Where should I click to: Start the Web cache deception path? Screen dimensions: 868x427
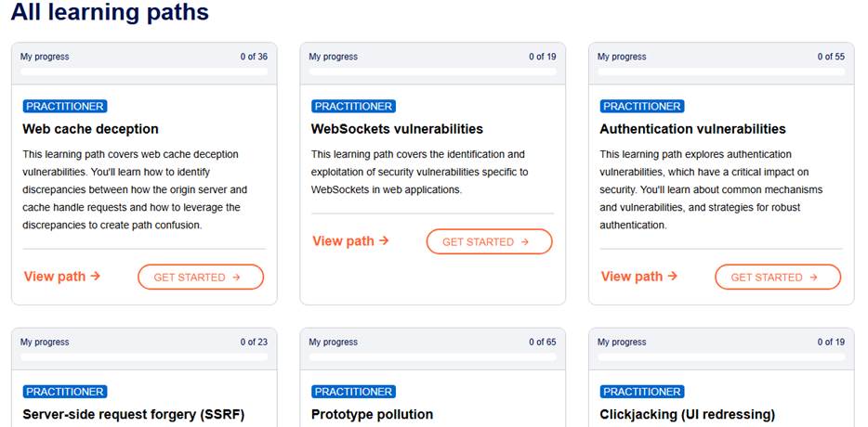click(201, 278)
